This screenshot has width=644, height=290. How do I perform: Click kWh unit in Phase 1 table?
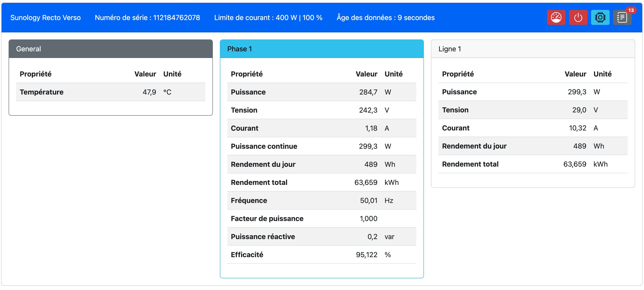[391, 182]
